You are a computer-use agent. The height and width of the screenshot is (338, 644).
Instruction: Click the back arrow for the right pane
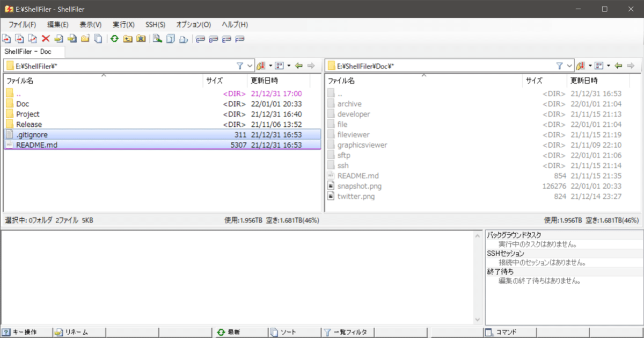tap(618, 65)
